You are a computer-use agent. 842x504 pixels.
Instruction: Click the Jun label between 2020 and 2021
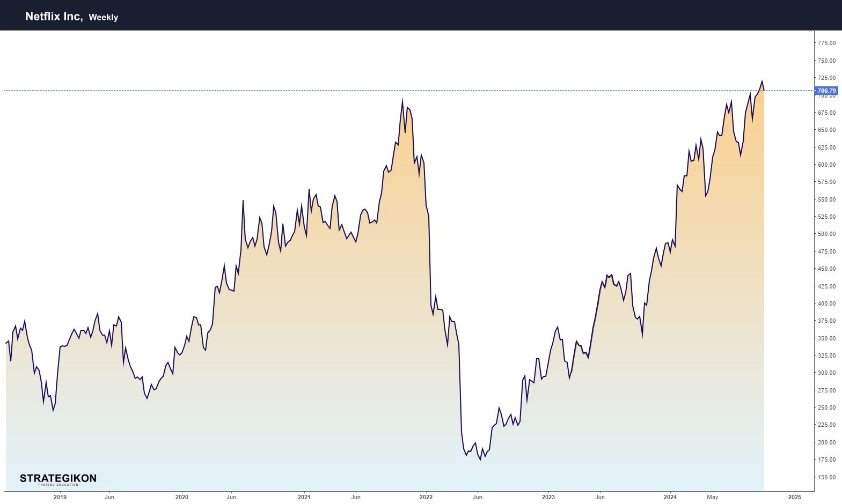coord(231,497)
